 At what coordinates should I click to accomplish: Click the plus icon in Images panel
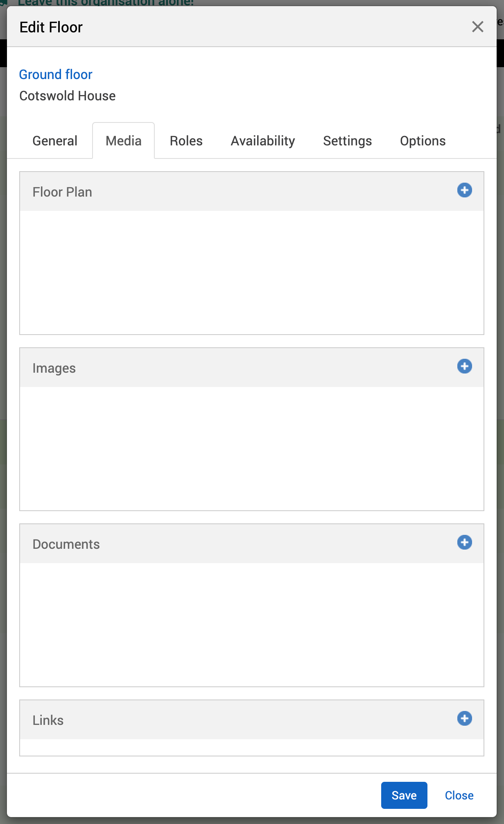click(464, 367)
